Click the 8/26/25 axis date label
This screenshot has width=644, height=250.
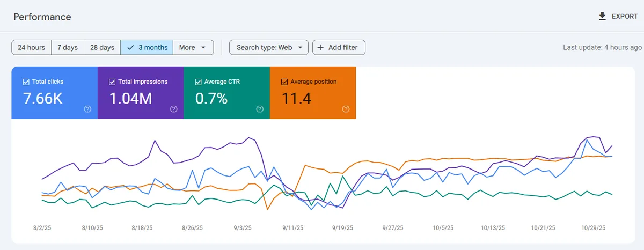click(192, 228)
